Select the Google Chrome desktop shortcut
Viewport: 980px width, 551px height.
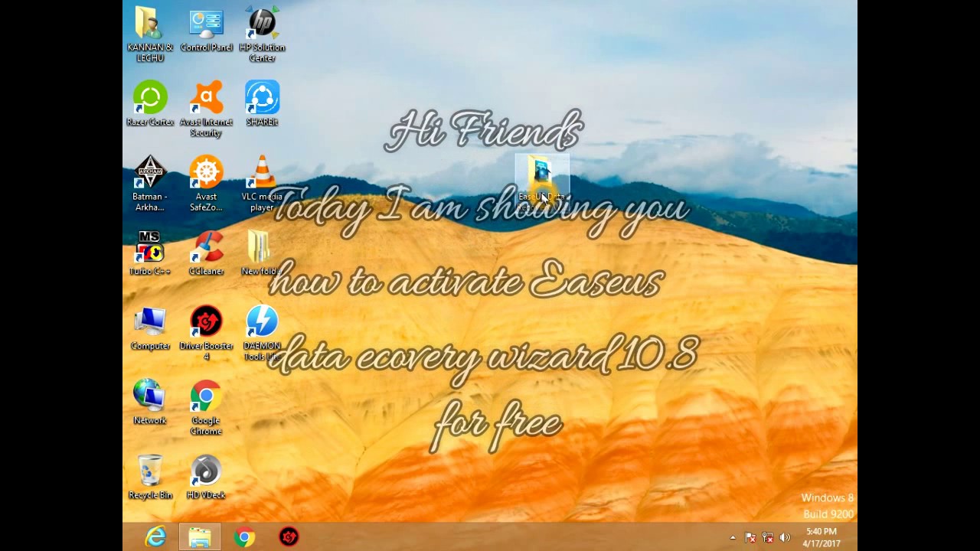pyautogui.click(x=206, y=407)
